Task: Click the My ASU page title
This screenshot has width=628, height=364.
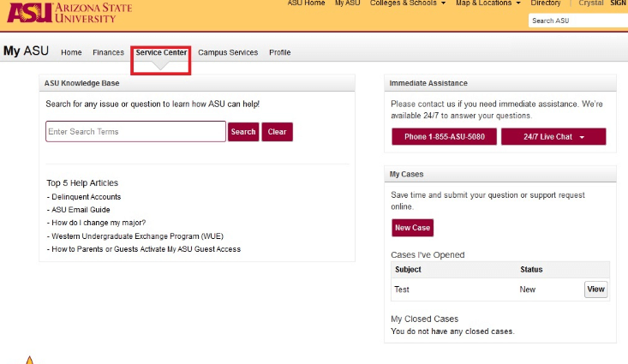Action: [x=26, y=51]
